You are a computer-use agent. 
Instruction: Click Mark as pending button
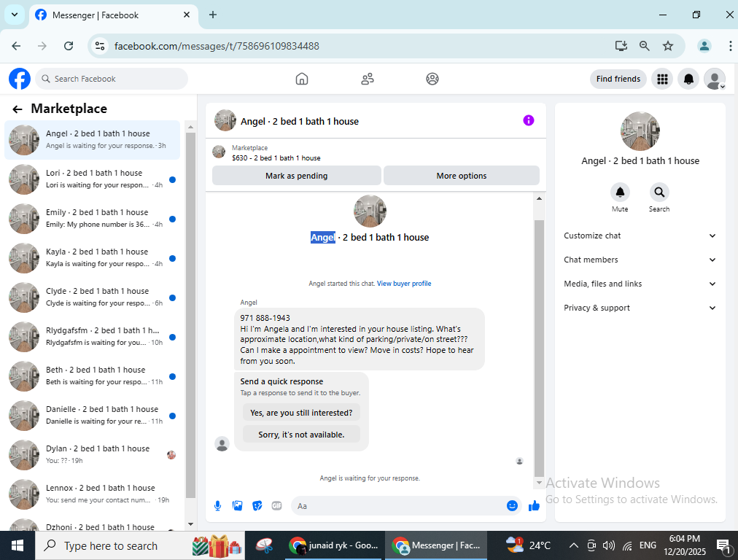pos(297,176)
